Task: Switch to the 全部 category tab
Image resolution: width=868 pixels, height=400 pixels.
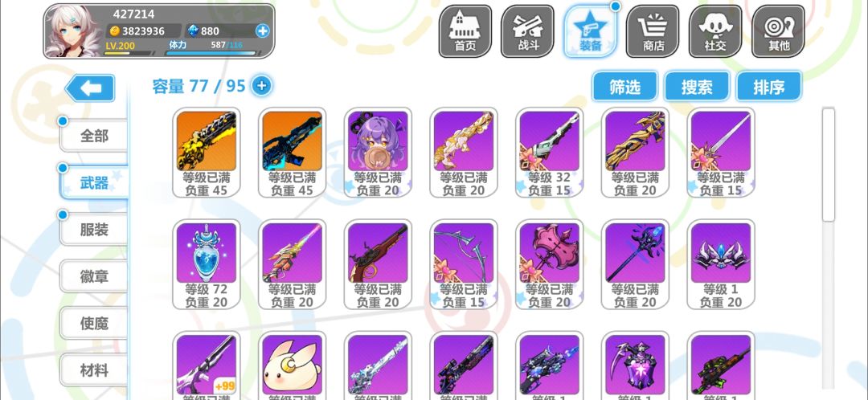Action: point(93,136)
